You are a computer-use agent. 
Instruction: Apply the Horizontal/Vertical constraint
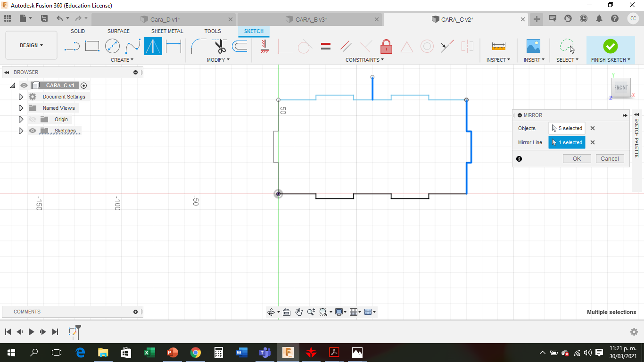point(264,46)
